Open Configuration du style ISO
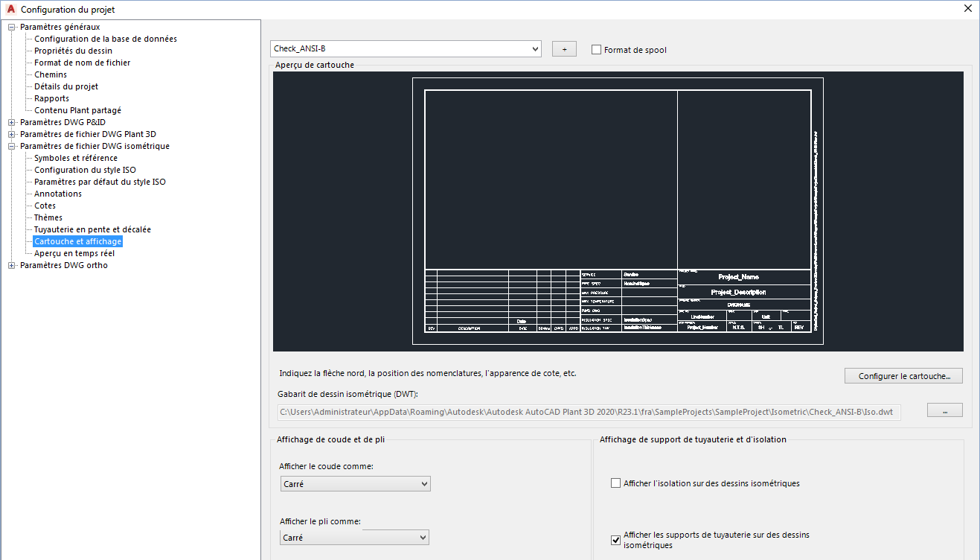 [86, 170]
